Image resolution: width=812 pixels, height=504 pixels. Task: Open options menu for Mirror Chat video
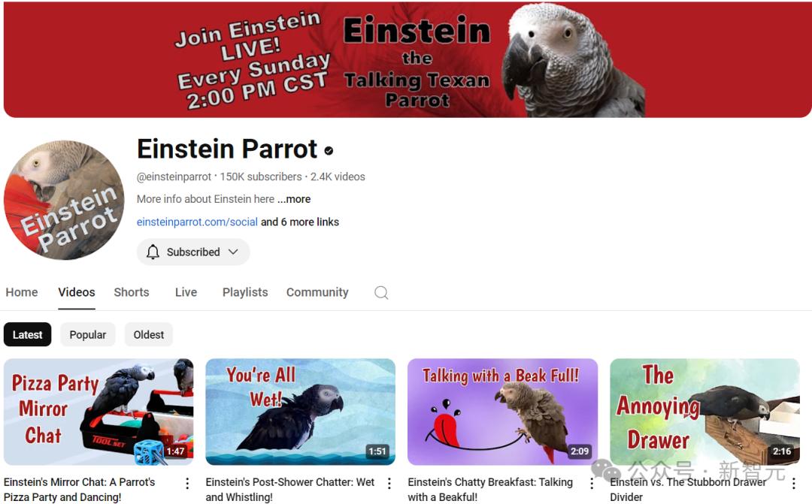187,483
